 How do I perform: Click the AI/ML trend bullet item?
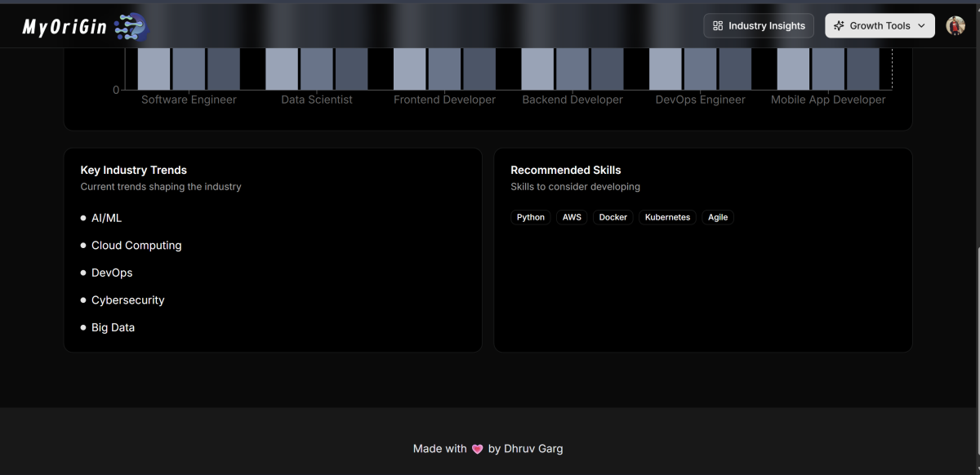click(106, 218)
